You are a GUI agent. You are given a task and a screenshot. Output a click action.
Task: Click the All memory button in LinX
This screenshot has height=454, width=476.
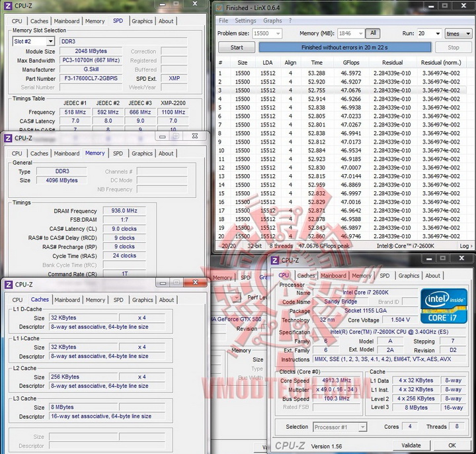[373, 33]
